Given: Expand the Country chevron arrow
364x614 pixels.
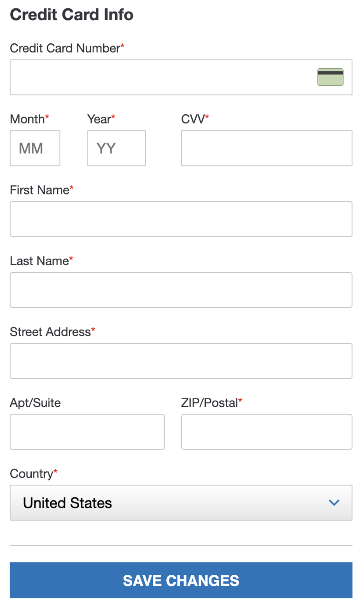Looking at the screenshot, I should coord(334,503).
